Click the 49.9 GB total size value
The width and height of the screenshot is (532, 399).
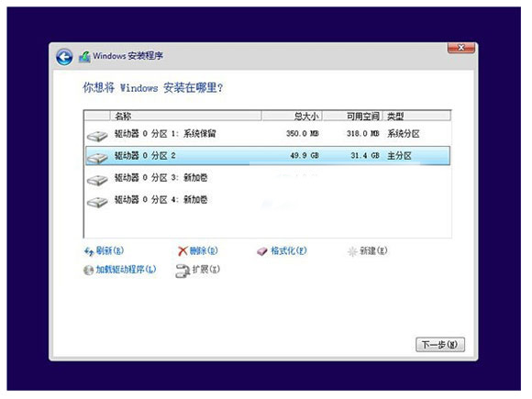305,155
